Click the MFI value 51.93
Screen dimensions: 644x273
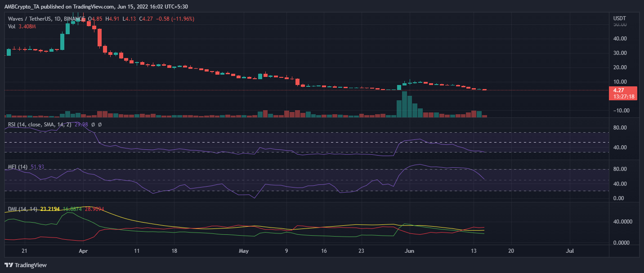37,167
